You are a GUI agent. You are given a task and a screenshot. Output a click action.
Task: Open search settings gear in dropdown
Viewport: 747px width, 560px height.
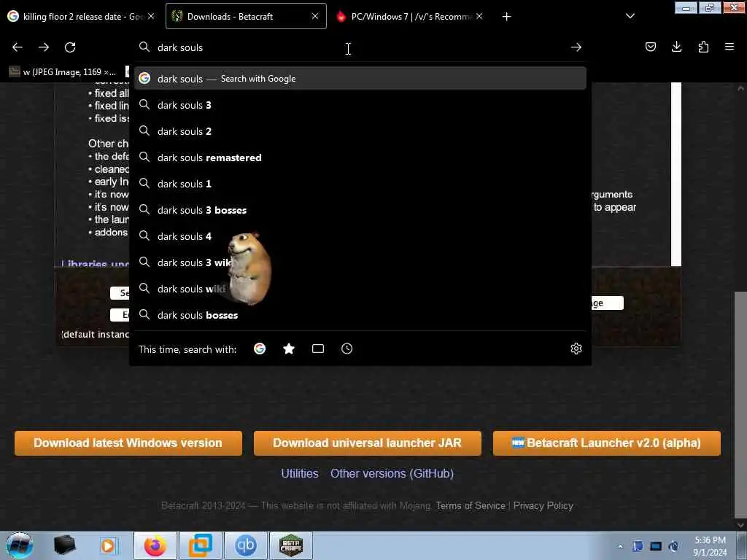(576, 349)
